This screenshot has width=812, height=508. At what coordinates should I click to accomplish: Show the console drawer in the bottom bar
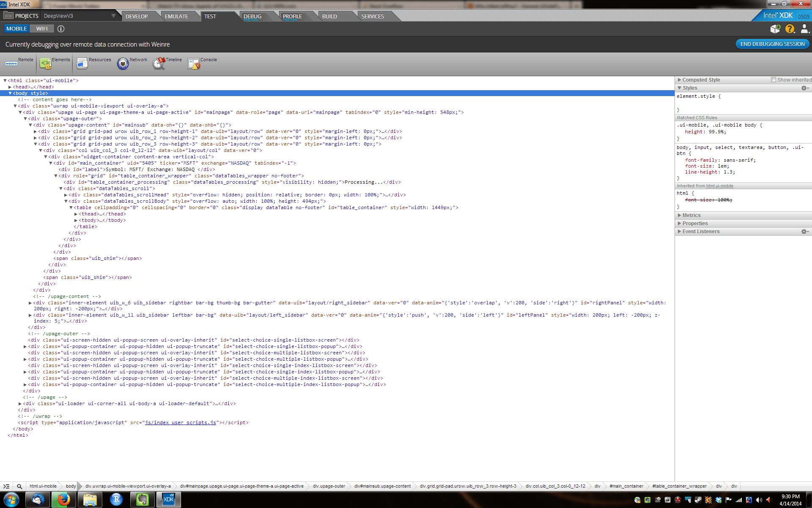click(6, 486)
